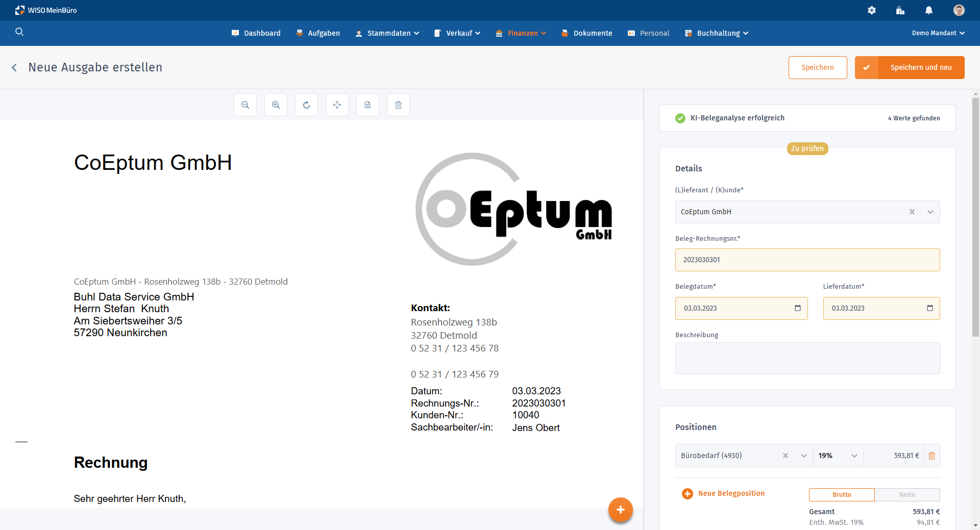Screen dimensions: 980x530
Task: Open the Demo Mandant dropdown
Action: [x=938, y=33]
